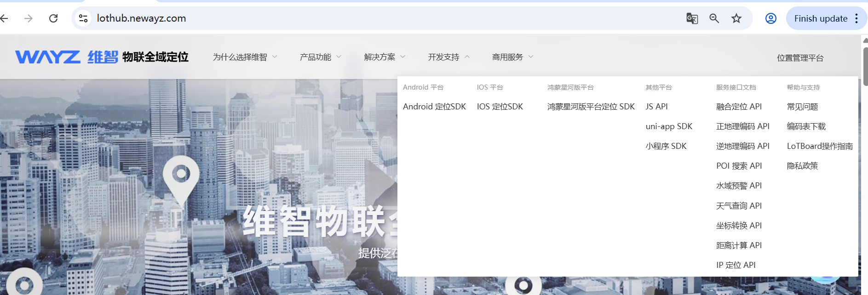The image size is (868, 295).
Task: Click the IOS 平台 column heading
Action: coord(490,87)
